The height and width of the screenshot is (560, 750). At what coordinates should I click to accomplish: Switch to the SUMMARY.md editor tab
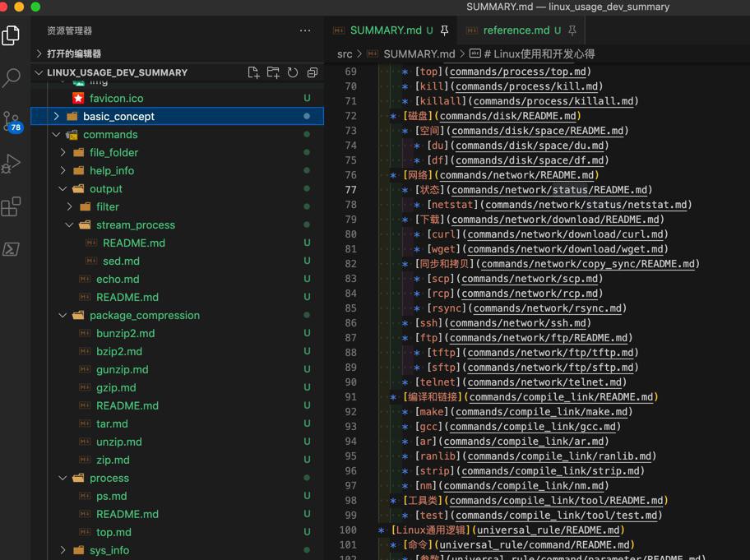[x=391, y=30]
